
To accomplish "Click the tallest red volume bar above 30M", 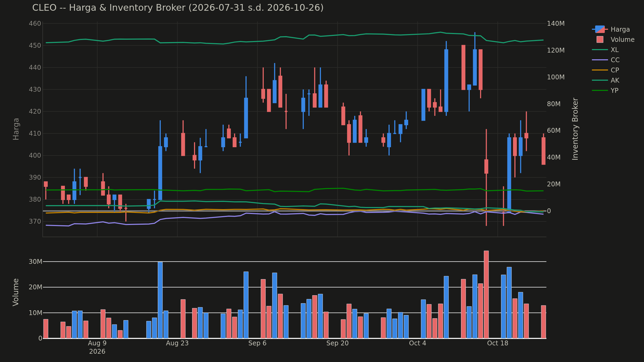I will pyautogui.click(x=486, y=294).
